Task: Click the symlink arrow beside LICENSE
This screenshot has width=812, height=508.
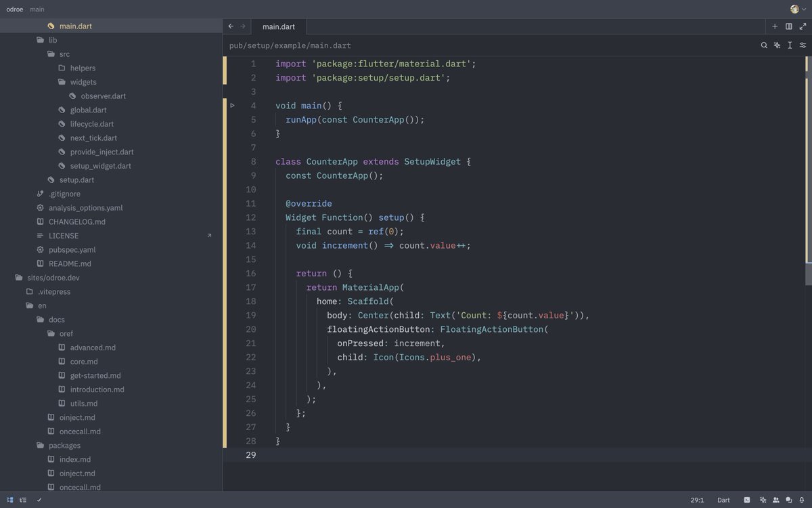Action: (x=209, y=236)
